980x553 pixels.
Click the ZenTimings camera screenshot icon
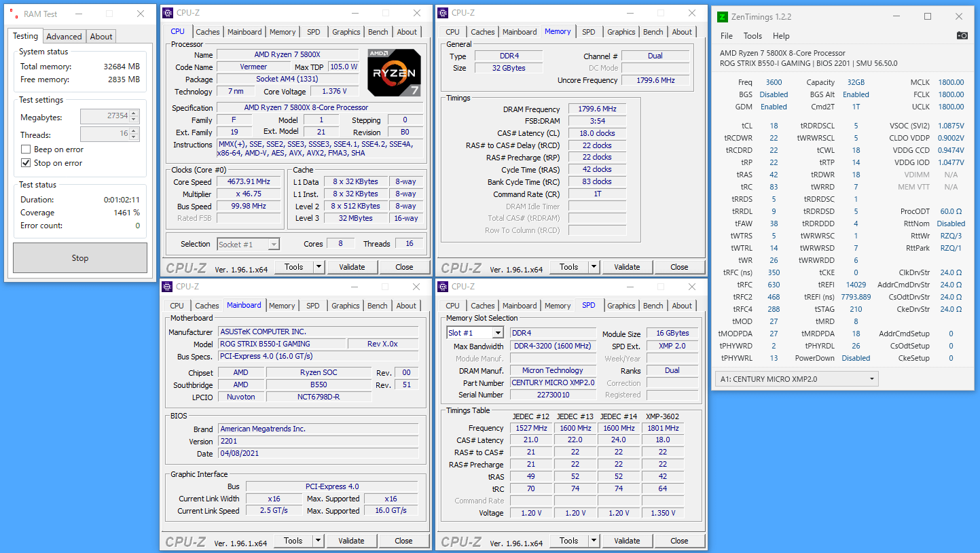pos(962,36)
